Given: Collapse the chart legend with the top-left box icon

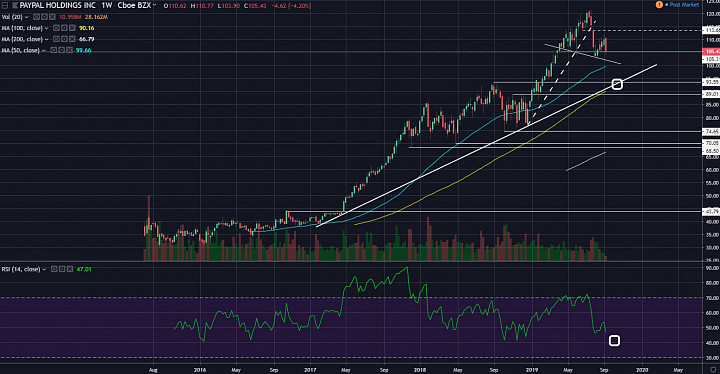Looking at the screenshot, I should [x=5, y=6].
